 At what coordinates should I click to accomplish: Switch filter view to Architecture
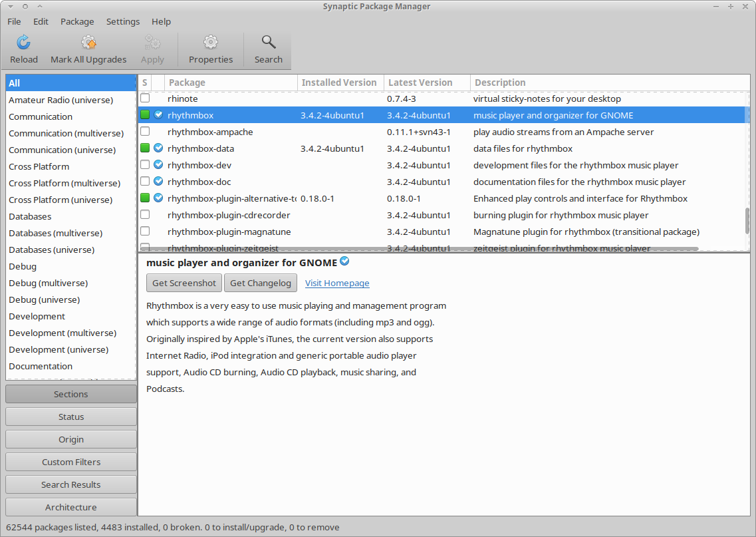71,507
